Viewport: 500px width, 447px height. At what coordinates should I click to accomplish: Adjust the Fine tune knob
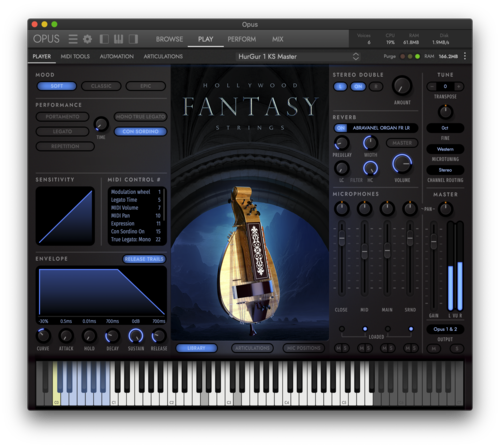point(445,112)
